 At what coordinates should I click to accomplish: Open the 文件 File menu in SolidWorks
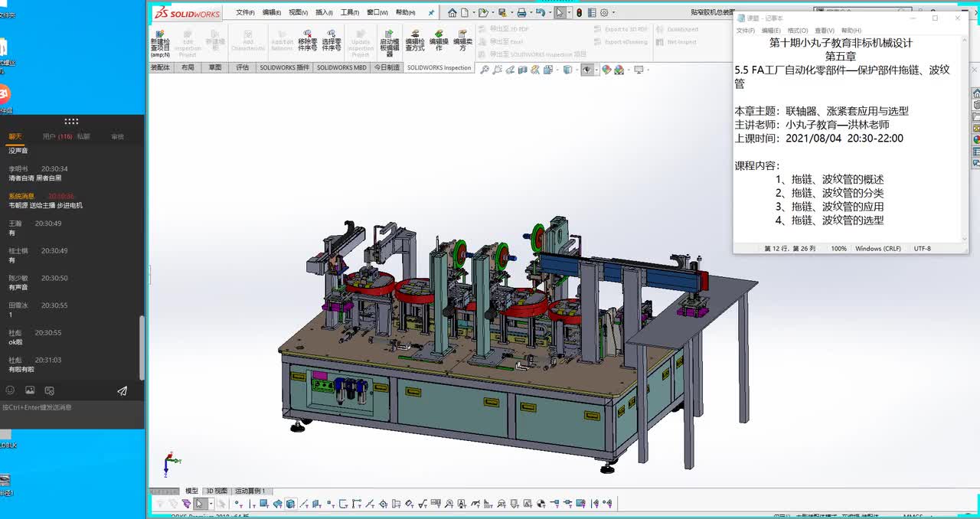click(245, 13)
